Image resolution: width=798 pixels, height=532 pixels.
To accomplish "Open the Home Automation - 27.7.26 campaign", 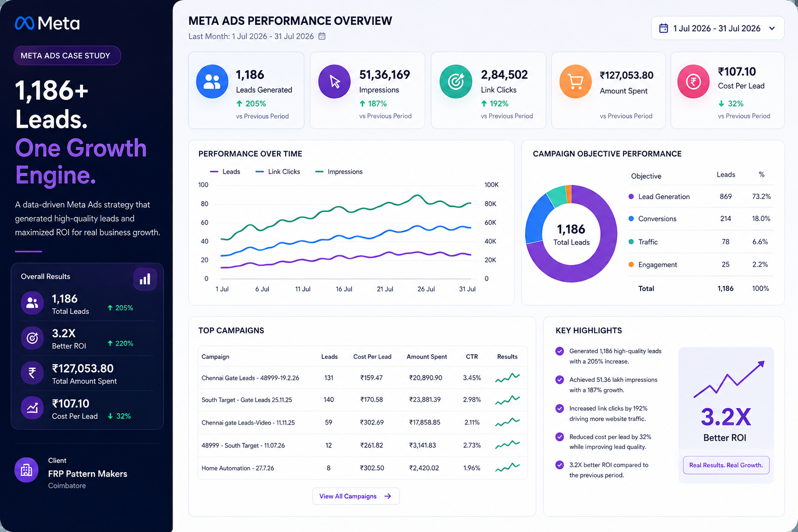I will 238,468.
